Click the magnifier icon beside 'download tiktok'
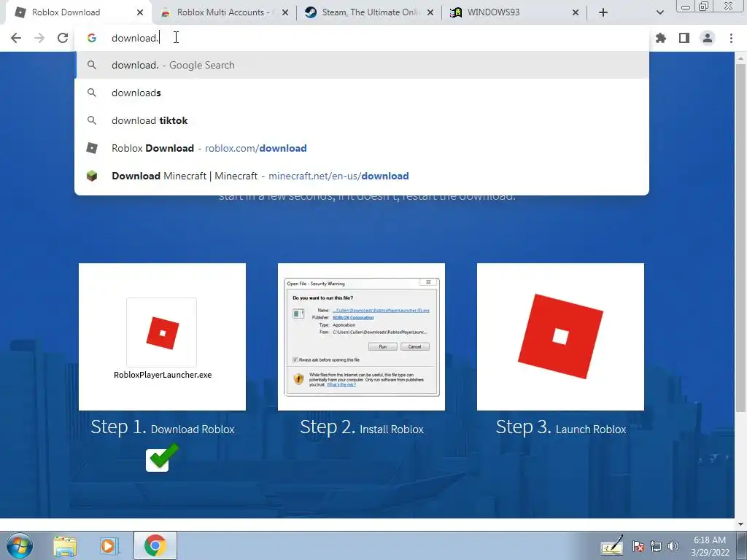Screen dimensions: 747x560 click(92, 120)
